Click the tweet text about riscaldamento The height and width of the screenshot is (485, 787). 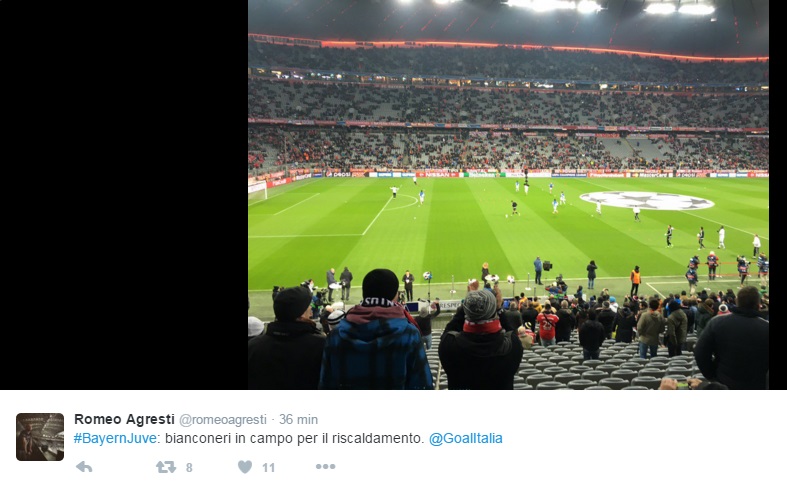pos(295,438)
